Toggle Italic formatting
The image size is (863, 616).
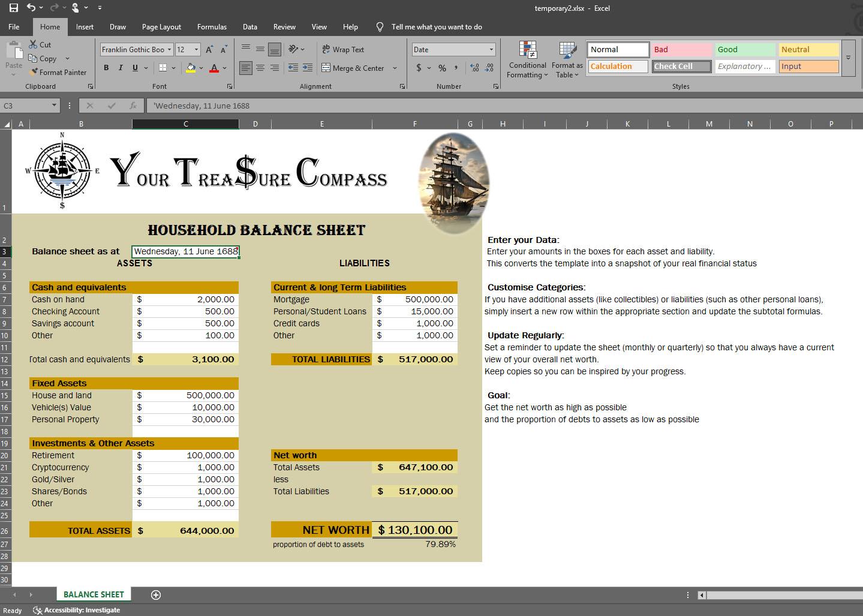coord(121,68)
